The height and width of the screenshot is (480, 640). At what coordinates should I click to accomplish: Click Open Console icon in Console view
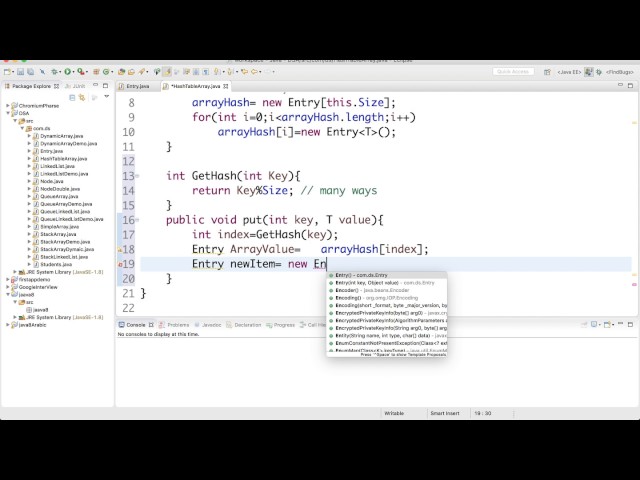point(607,324)
